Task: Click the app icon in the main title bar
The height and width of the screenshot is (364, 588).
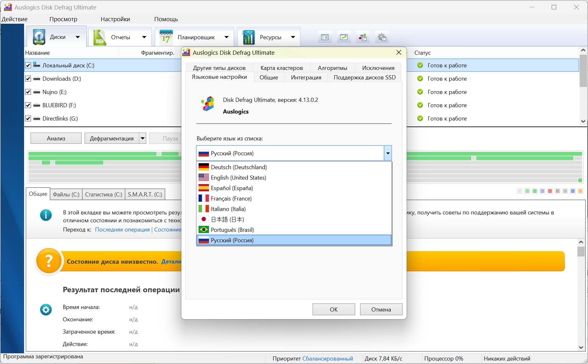Action: tap(8, 7)
